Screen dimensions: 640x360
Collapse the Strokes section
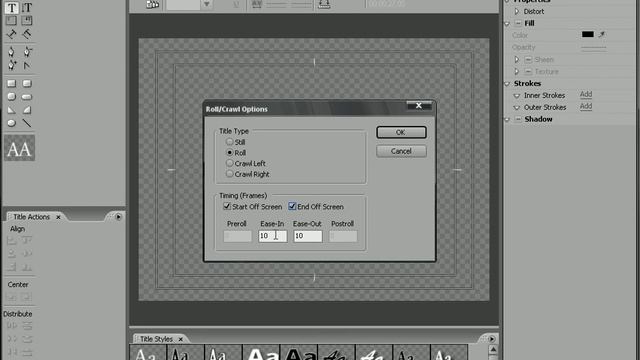point(507,84)
